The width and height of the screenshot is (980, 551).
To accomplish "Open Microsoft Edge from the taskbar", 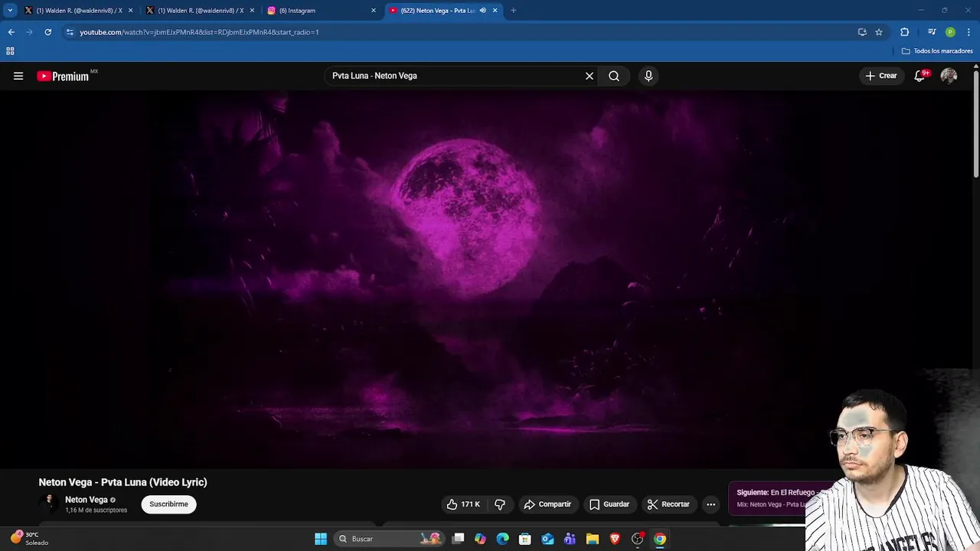I will coord(502,539).
